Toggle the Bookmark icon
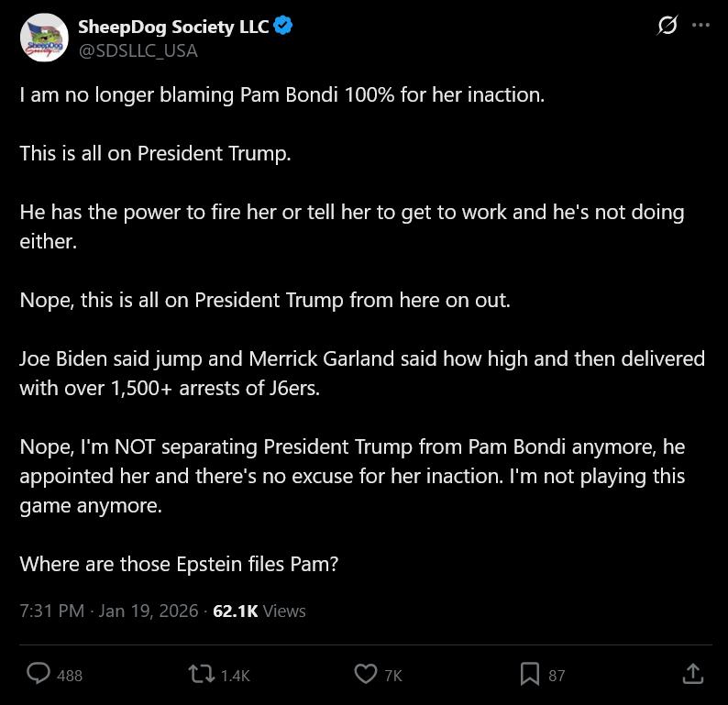Viewport: 728px width, 705px height. (529, 675)
